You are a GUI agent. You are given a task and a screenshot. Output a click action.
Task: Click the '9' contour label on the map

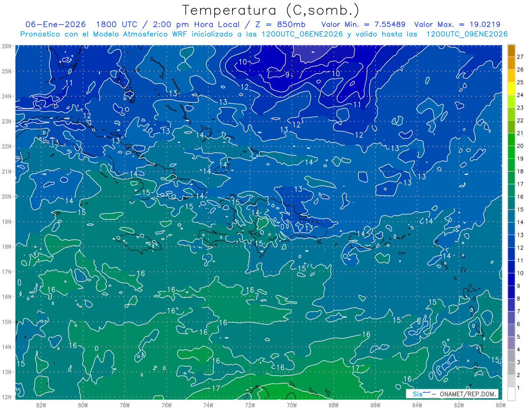[x=287, y=74]
